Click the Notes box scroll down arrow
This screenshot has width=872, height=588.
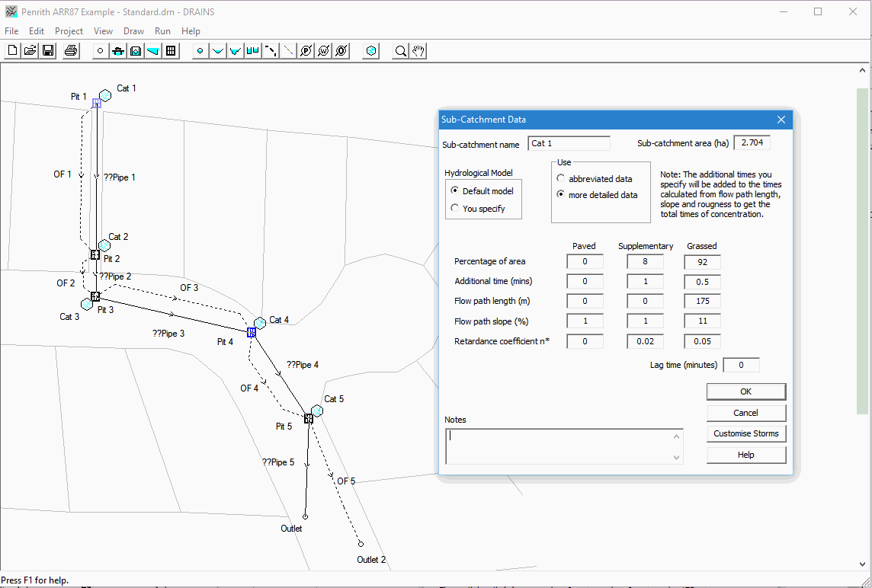tap(676, 458)
